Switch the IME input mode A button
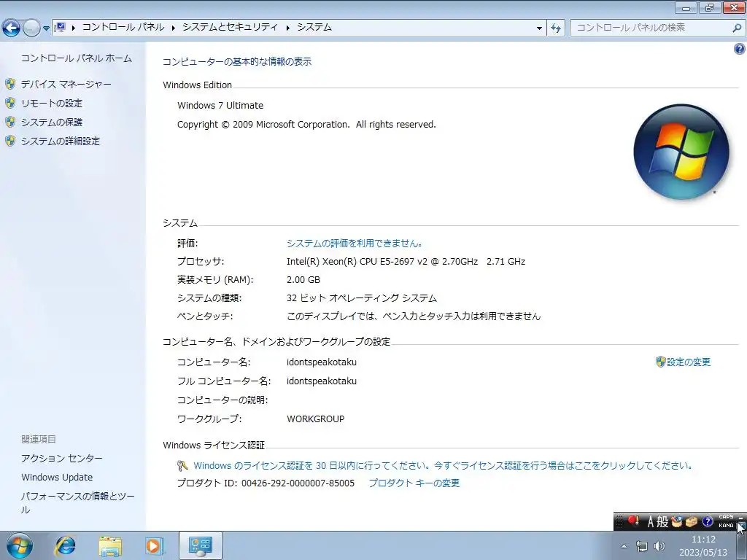 pyautogui.click(x=650, y=522)
